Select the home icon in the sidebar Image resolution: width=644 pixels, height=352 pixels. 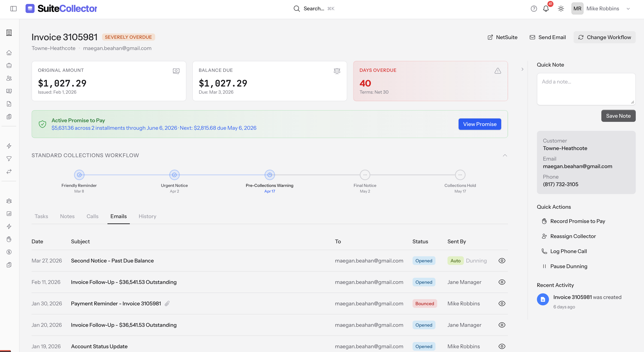coord(9,52)
